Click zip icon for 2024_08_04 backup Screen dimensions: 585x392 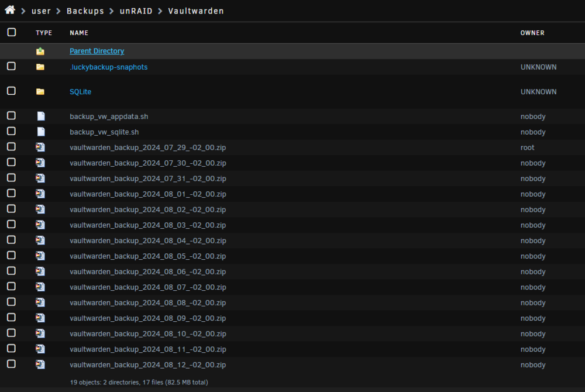[x=40, y=240]
